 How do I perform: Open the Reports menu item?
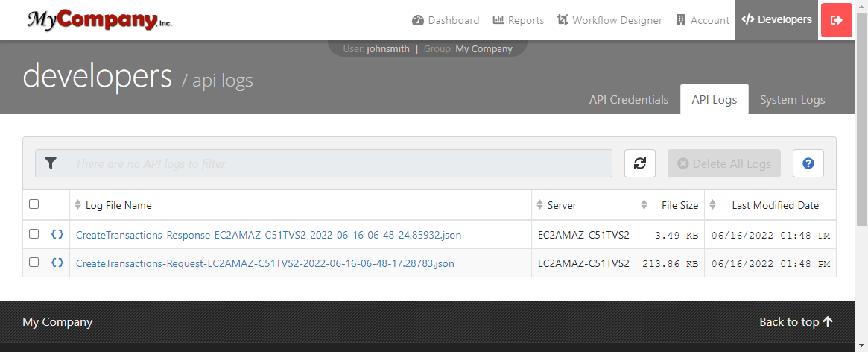pyautogui.click(x=518, y=20)
